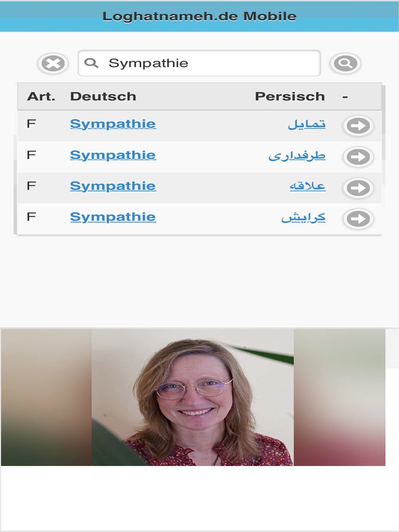Open Sympathie link in the تمایل row
399x532 pixels.
113,124
